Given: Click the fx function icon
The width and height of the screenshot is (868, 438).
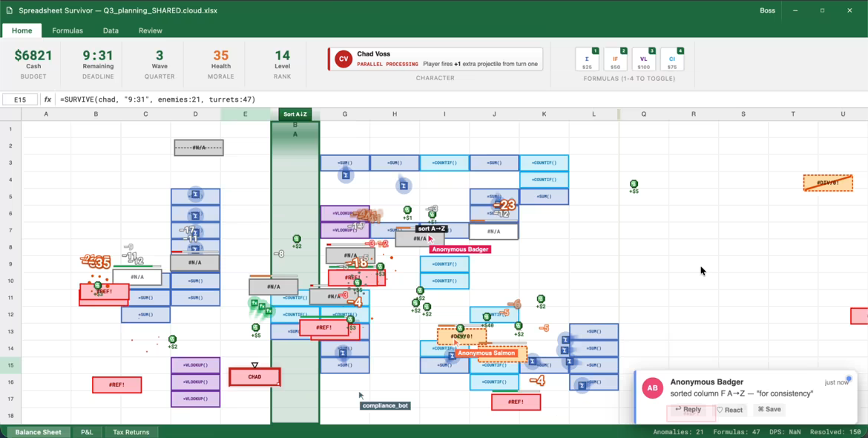Looking at the screenshot, I should [x=47, y=99].
